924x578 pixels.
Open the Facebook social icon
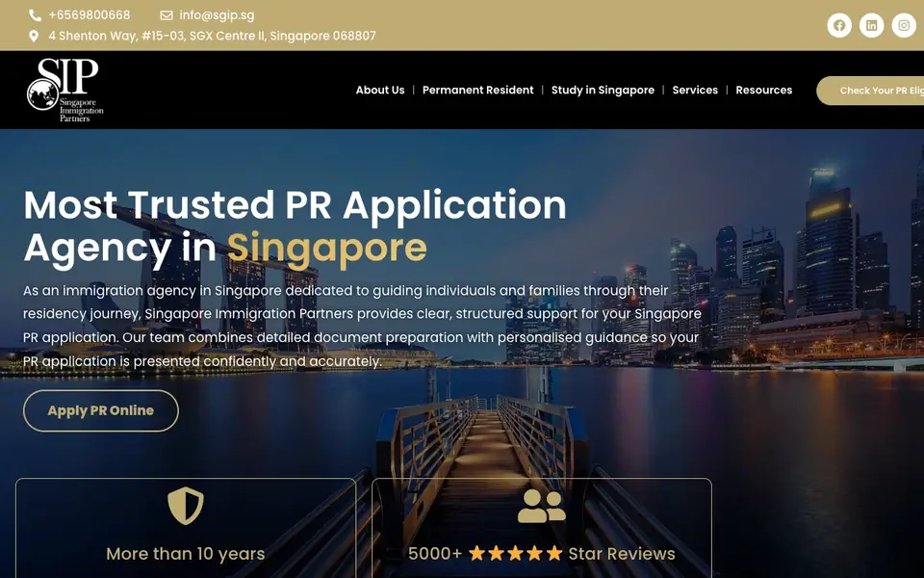click(x=839, y=25)
